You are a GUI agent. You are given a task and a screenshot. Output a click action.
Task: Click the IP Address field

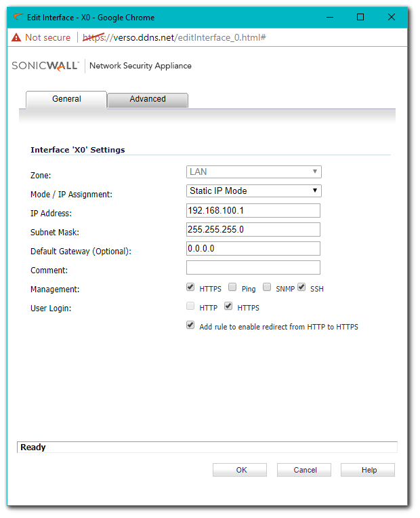tap(253, 211)
